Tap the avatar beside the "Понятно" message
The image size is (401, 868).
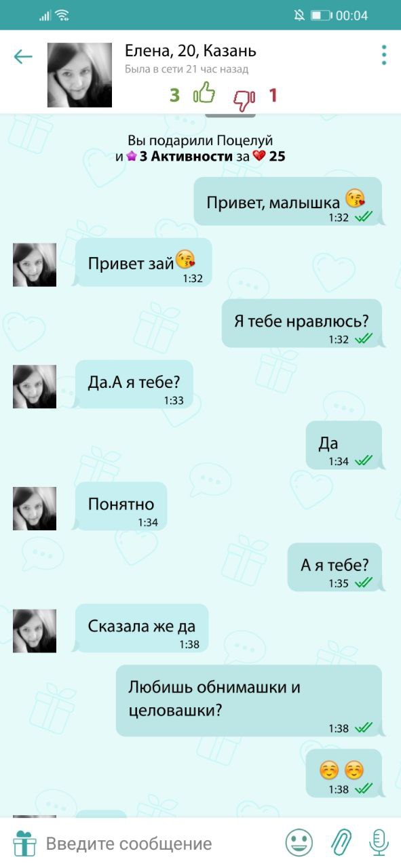click(35, 509)
